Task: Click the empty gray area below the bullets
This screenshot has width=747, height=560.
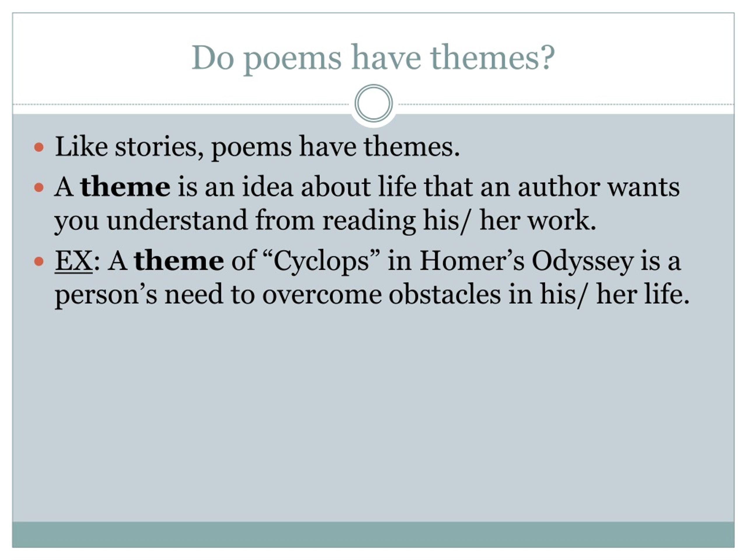Action: (x=373, y=415)
